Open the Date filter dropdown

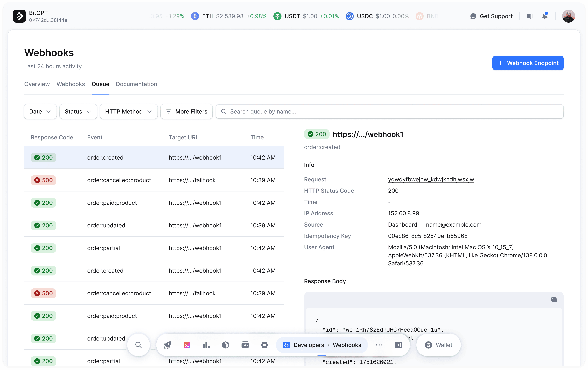[x=40, y=111]
